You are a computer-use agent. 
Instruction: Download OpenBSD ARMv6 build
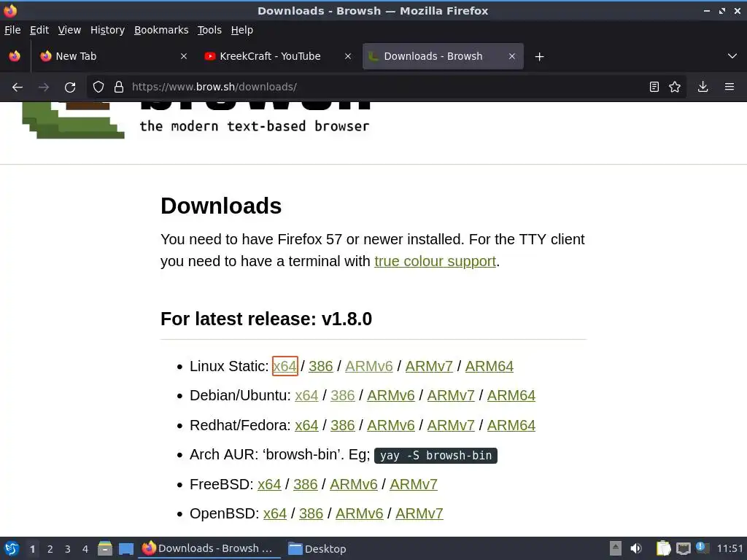(x=359, y=514)
